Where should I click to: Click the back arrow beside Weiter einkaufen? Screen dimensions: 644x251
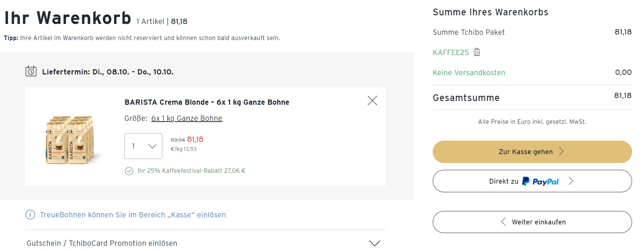pos(503,222)
